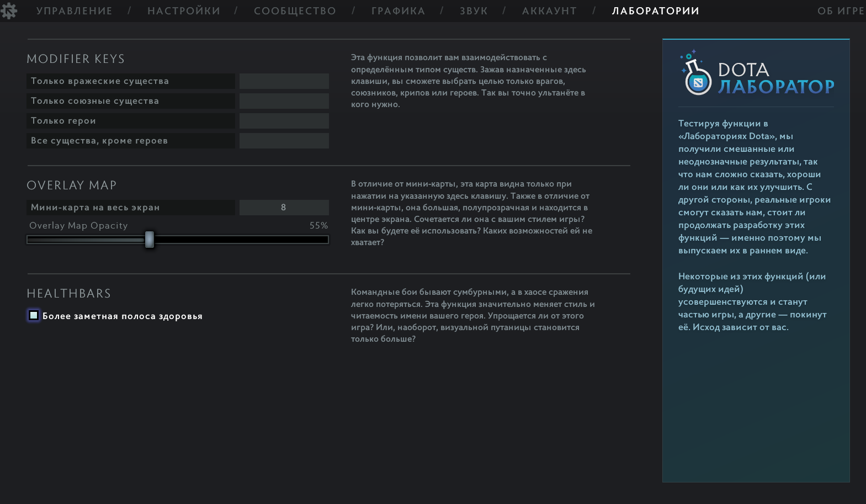Click the Dota Labs flask logo
The width and height of the screenshot is (866, 504).
[x=697, y=73]
